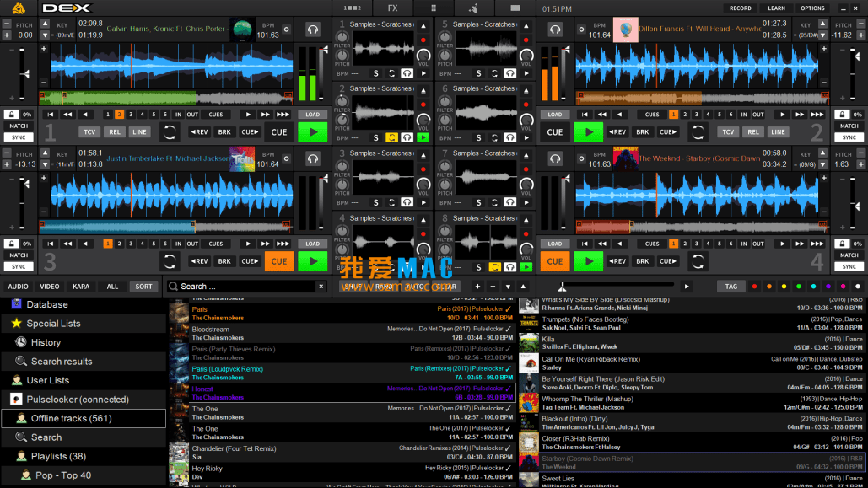
Task: Zoom in deck 1 waveform
Action: point(44,49)
